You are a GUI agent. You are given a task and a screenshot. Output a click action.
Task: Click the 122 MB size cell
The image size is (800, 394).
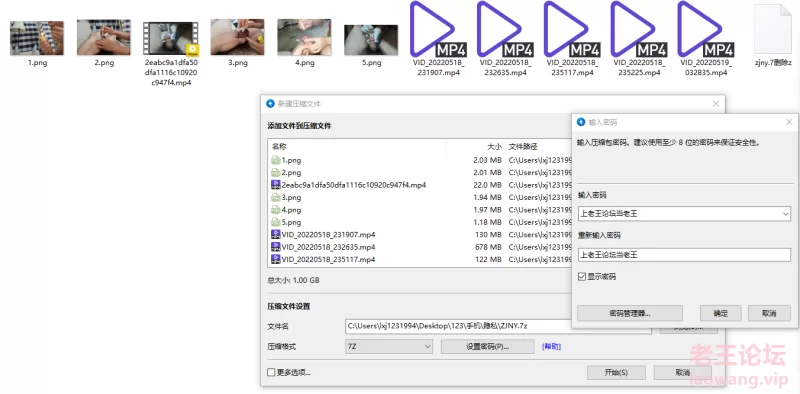[489, 259]
